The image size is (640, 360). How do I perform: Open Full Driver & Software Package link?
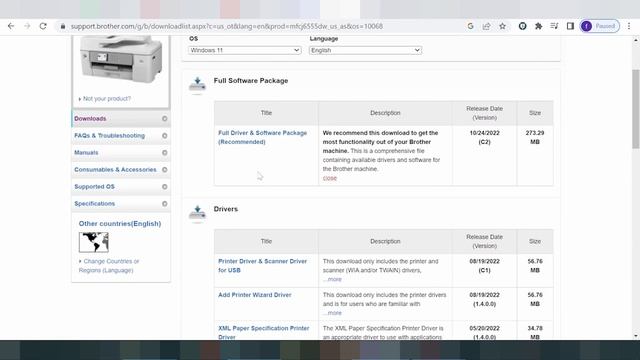click(x=262, y=138)
